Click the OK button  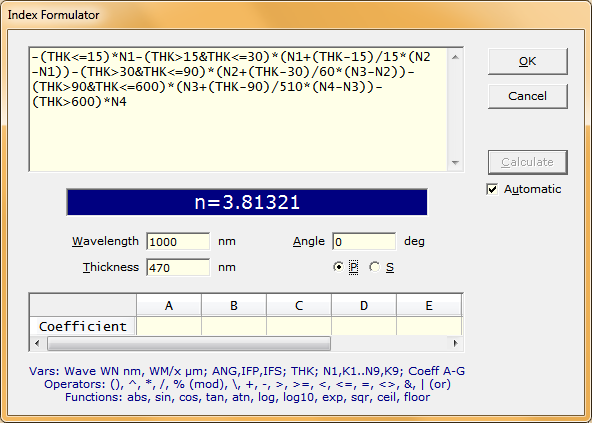[527, 61]
